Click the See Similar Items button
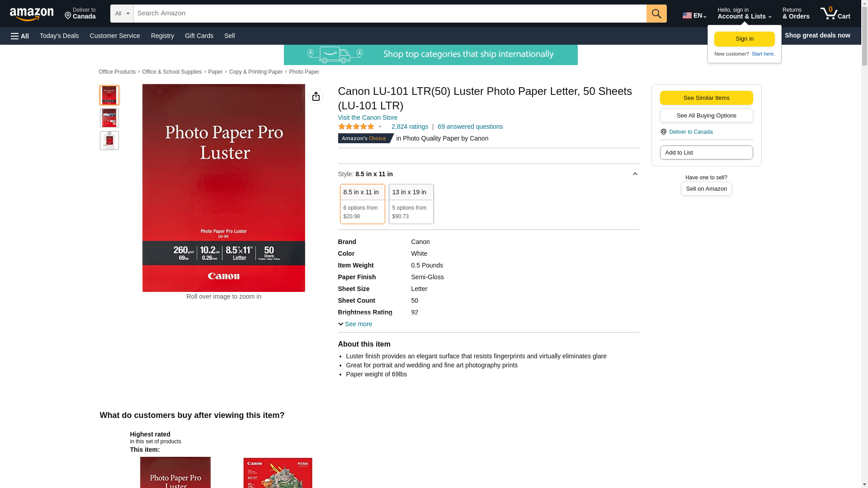The image size is (868, 488). (x=706, y=98)
